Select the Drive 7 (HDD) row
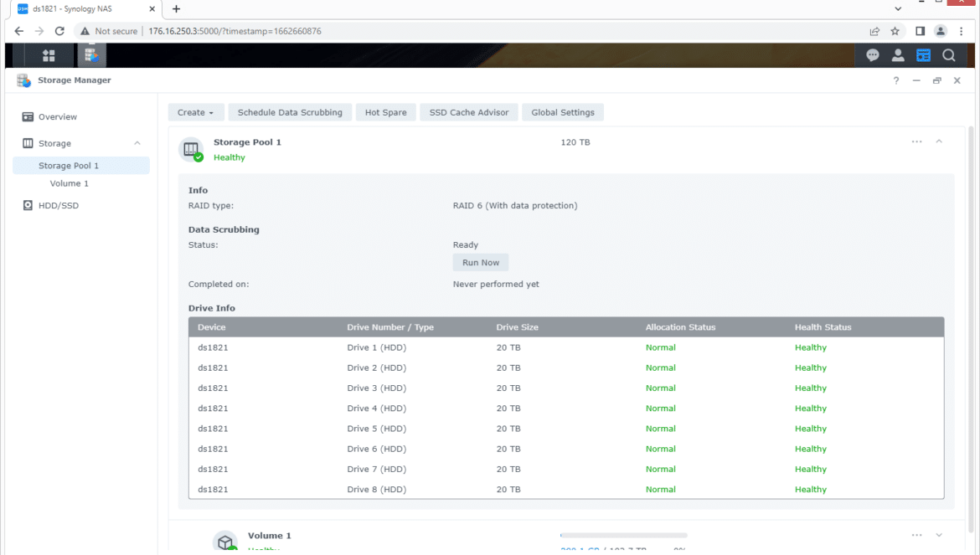The width and height of the screenshot is (980, 555). (x=566, y=470)
